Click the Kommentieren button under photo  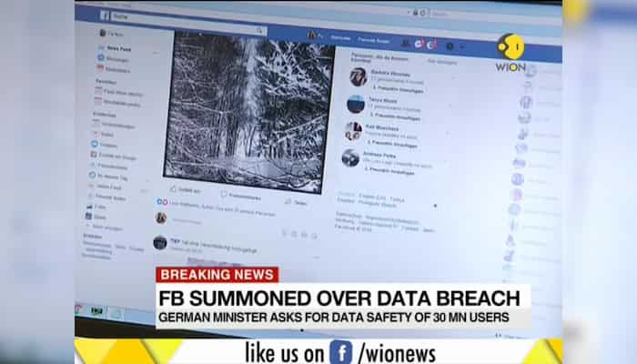coord(241,196)
